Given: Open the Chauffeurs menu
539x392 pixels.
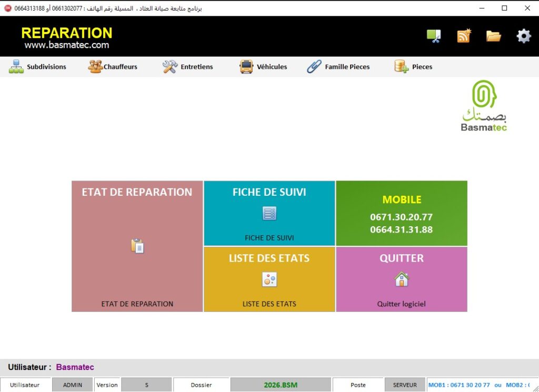Looking at the screenshot, I should [x=113, y=67].
